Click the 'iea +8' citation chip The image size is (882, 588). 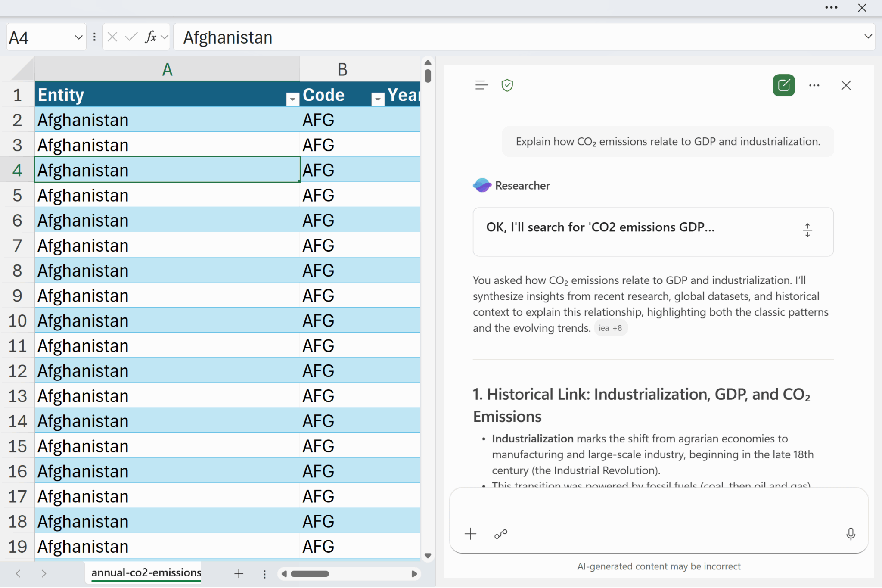tap(610, 328)
